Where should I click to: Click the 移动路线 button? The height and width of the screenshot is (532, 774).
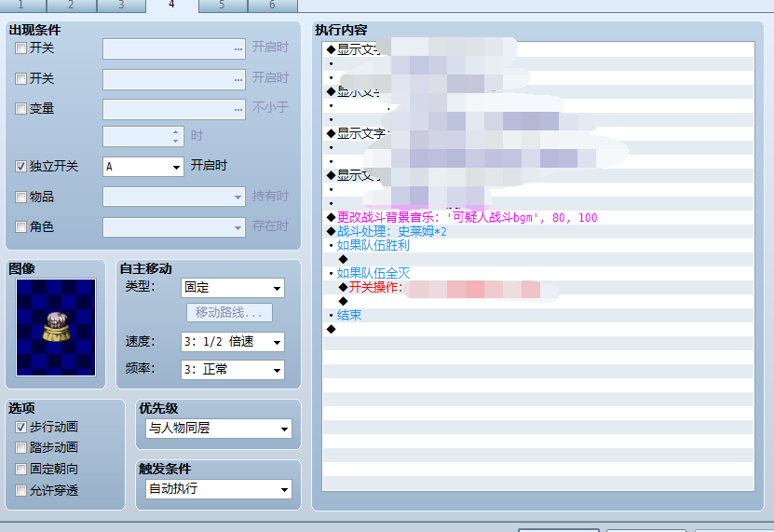(x=229, y=313)
